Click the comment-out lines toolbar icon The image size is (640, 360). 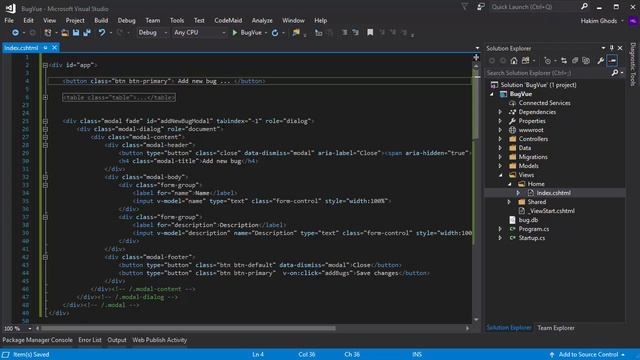[344, 33]
